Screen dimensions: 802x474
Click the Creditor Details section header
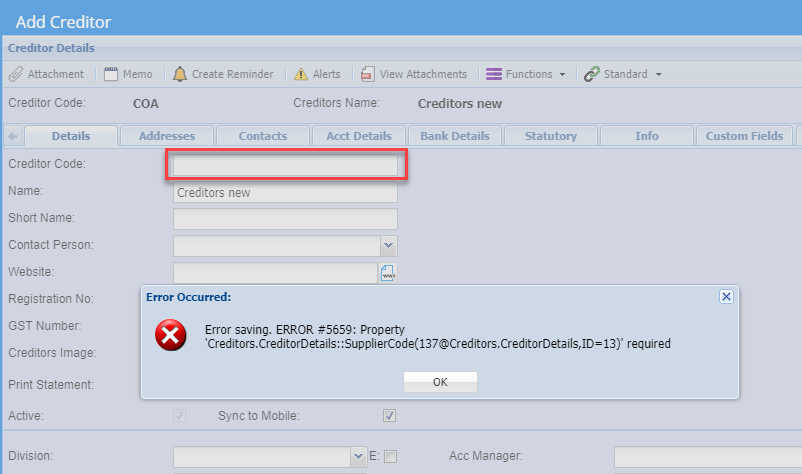51,48
